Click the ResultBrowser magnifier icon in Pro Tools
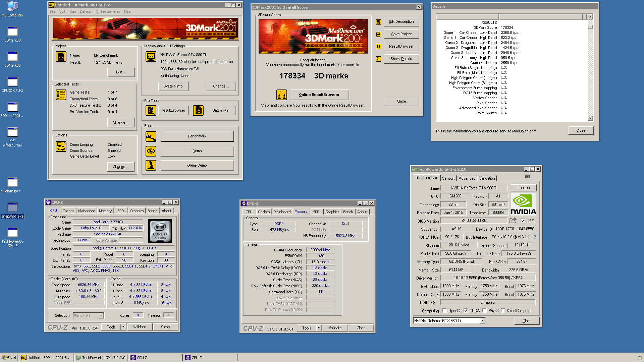This screenshot has width=644, height=362. [151, 110]
